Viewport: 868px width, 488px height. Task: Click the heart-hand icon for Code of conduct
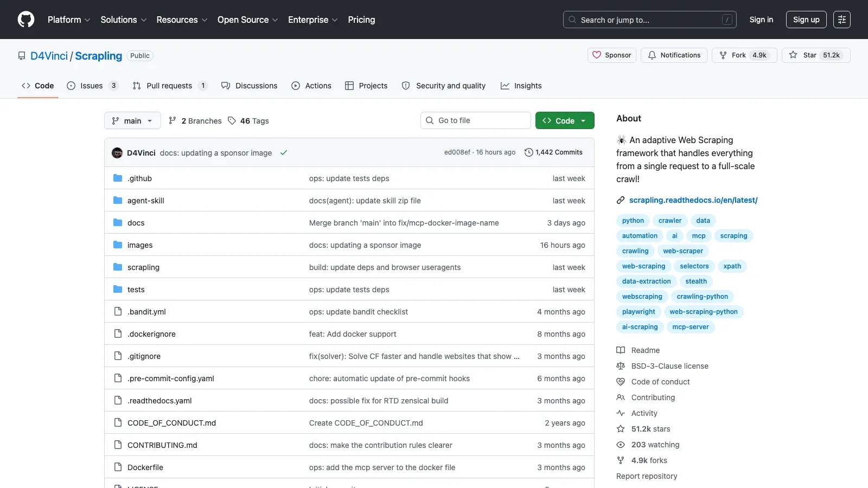621,382
